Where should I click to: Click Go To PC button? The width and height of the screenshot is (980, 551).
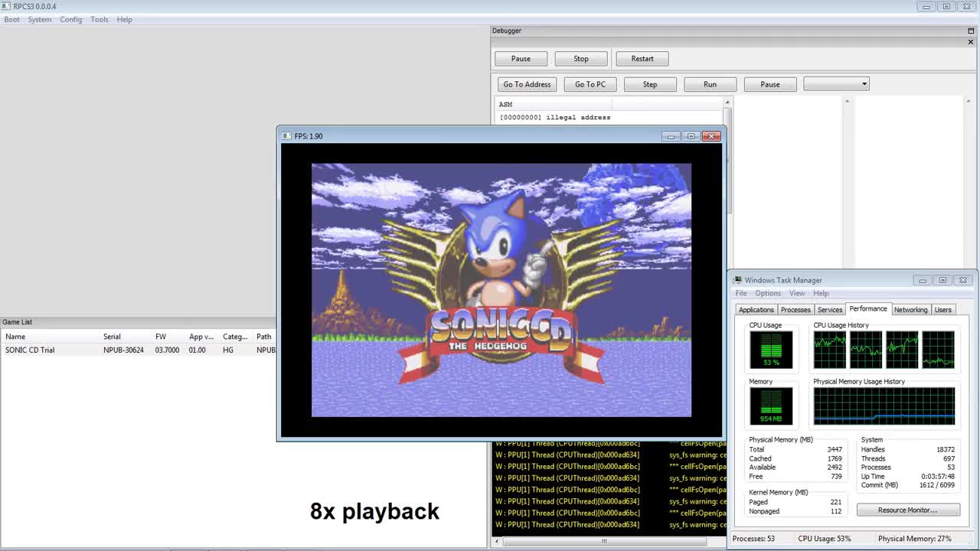(x=590, y=84)
